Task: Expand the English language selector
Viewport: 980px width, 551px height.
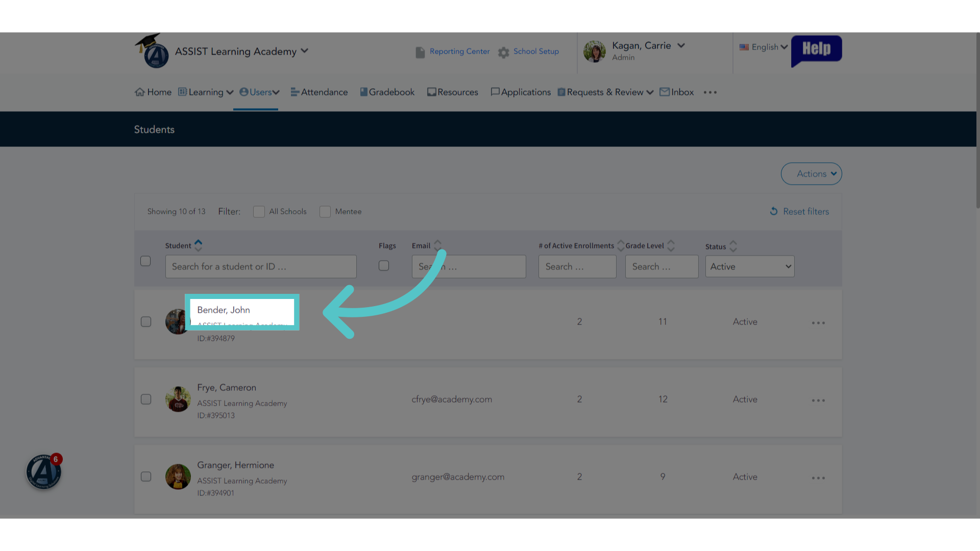Action: pos(764,47)
